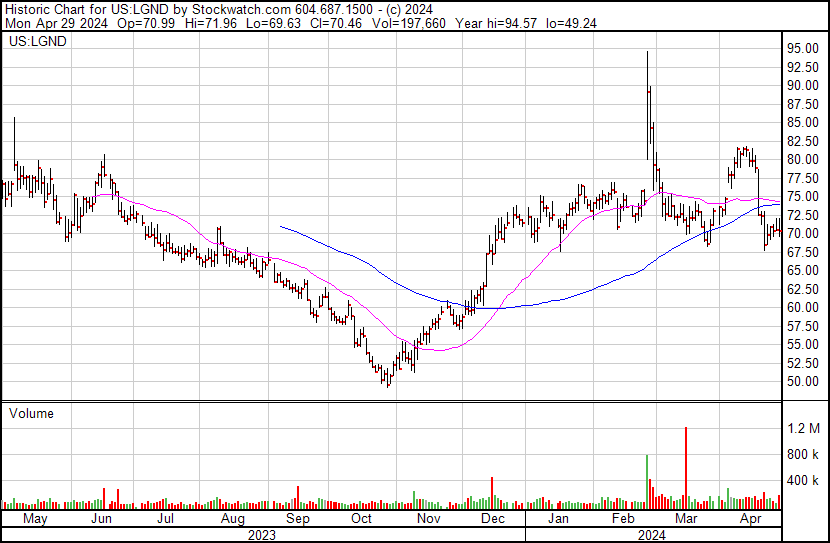The width and height of the screenshot is (830, 543).
Task: Click the 'Hi=71.96' high price value
Action: [x=210, y=23]
